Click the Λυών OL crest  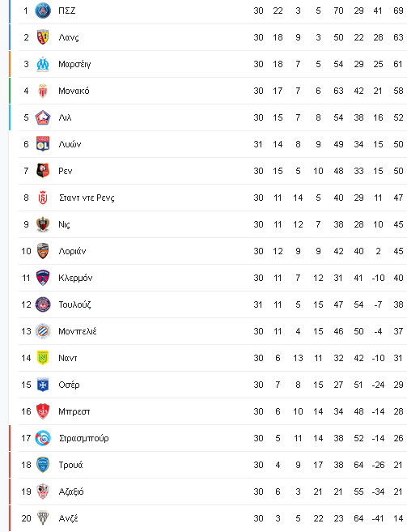(43, 144)
